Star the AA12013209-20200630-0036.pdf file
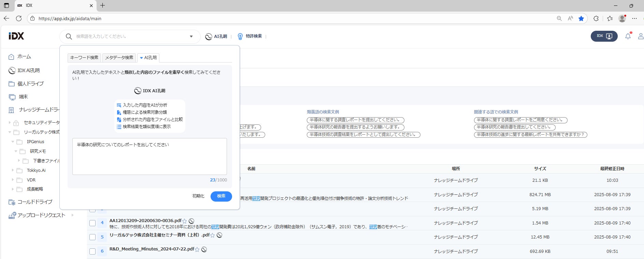The image size is (644, 259). (x=185, y=221)
